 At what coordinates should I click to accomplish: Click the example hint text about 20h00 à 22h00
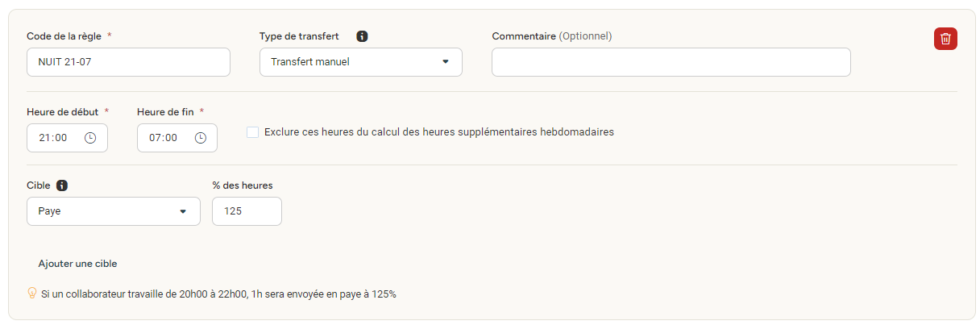click(218, 294)
